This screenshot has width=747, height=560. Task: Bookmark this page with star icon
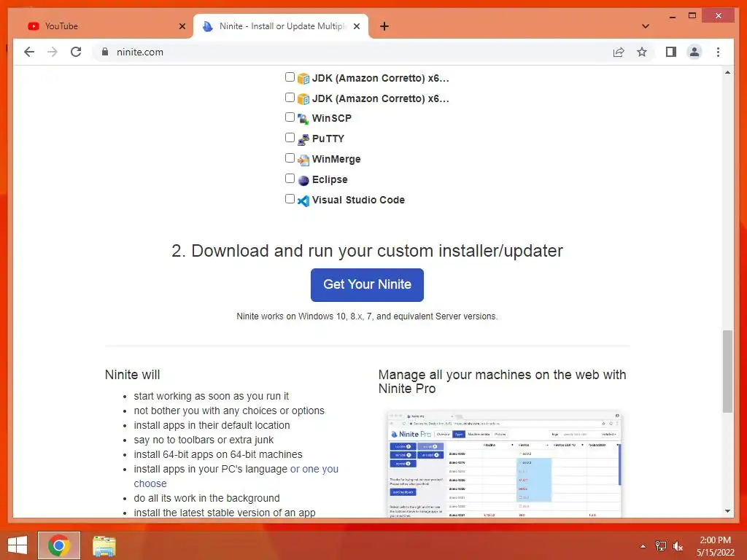coord(642,52)
